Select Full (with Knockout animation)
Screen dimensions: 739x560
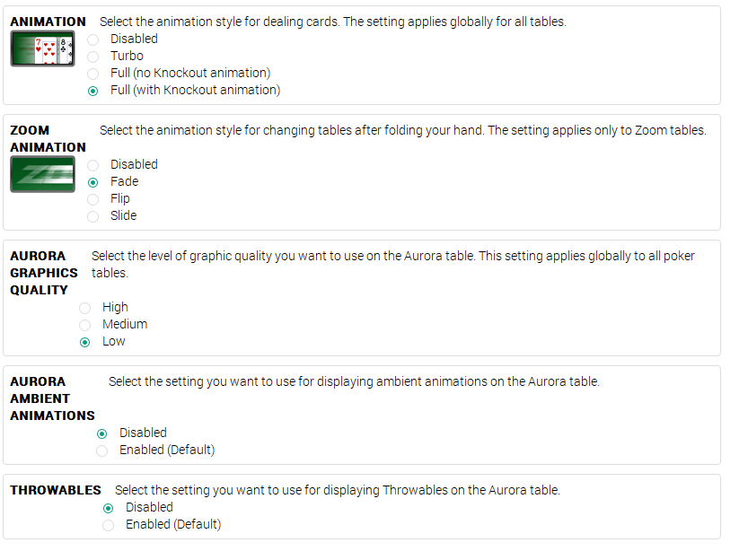[x=92, y=91]
